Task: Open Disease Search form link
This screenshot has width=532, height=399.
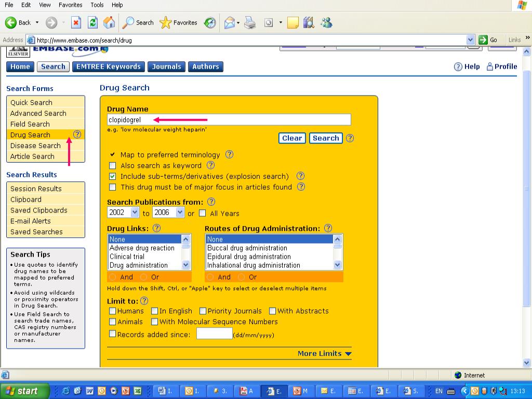Action: click(35, 145)
